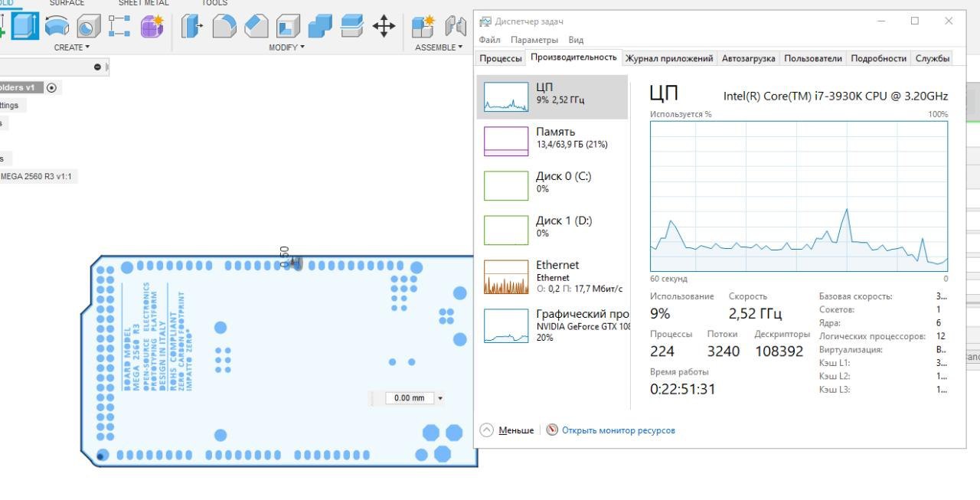Open the Параметры menu in Task Manager
980x500 pixels.
point(534,40)
